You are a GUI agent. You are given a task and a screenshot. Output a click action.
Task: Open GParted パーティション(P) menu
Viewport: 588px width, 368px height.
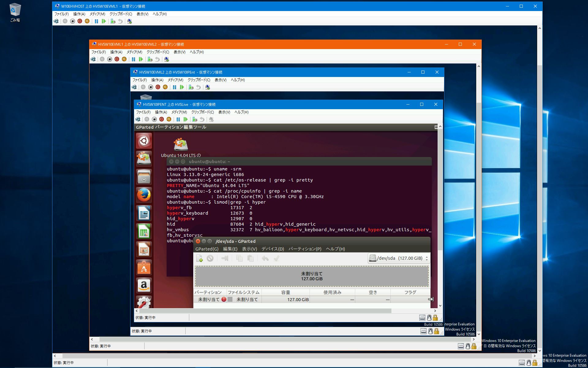pyautogui.click(x=305, y=249)
